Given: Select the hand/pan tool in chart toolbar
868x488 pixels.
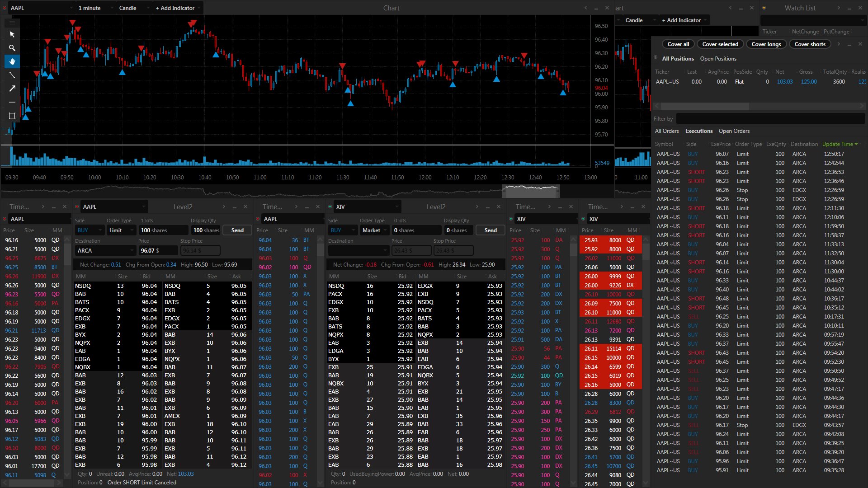Looking at the screenshot, I should coord(11,62).
